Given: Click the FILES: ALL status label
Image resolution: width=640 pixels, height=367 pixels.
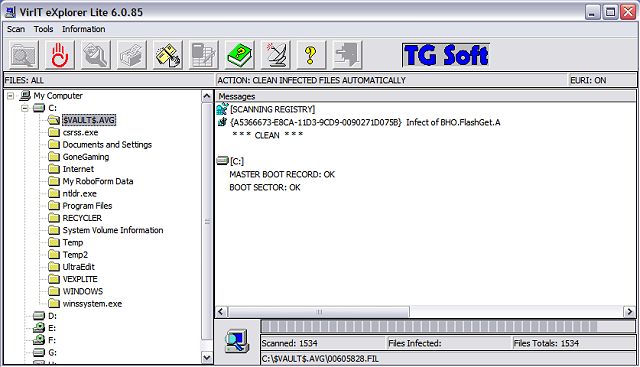Looking at the screenshot, I should (24, 80).
